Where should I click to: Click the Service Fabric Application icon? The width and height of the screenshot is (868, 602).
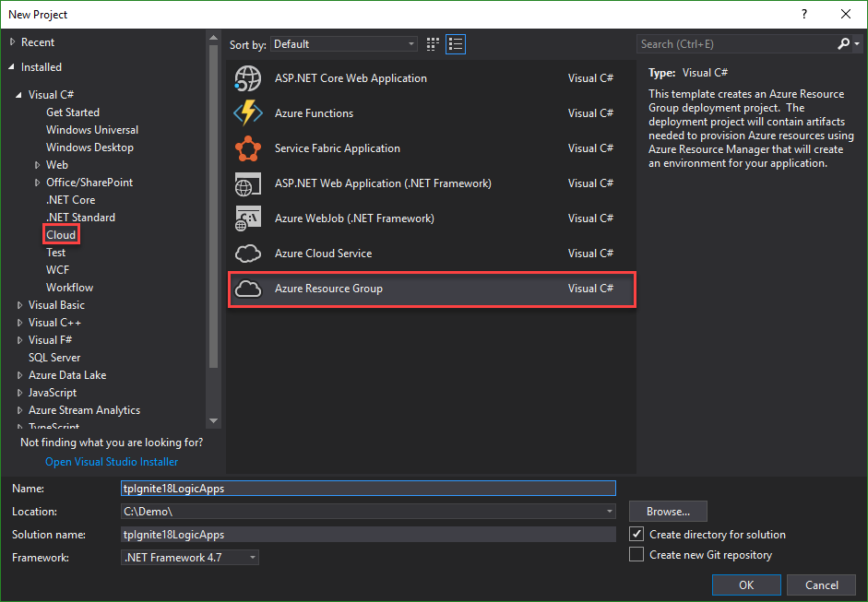pos(248,148)
